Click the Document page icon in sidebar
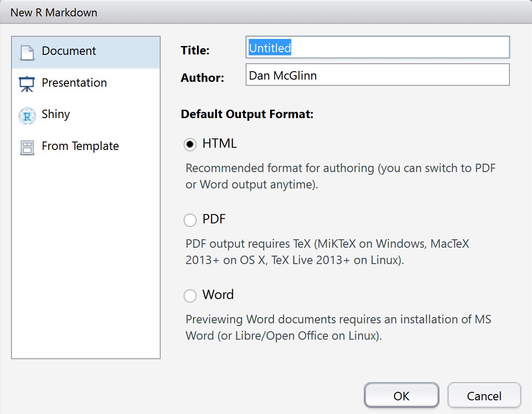Viewport: 532px width, 414px height. click(27, 52)
